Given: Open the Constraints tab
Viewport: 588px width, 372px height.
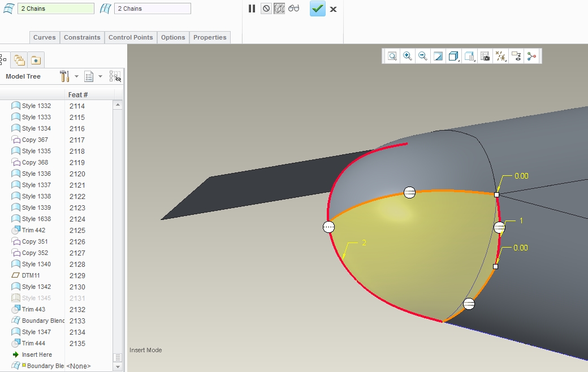Looking at the screenshot, I should [82, 37].
